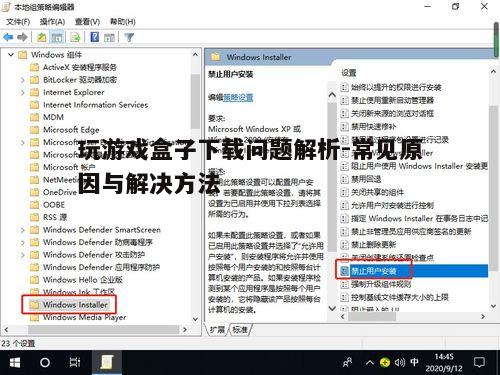Image resolution: width=500 pixels, height=375 pixels.
Task: Click description pane scroll up arrow
Action: [x=332, y=95]
